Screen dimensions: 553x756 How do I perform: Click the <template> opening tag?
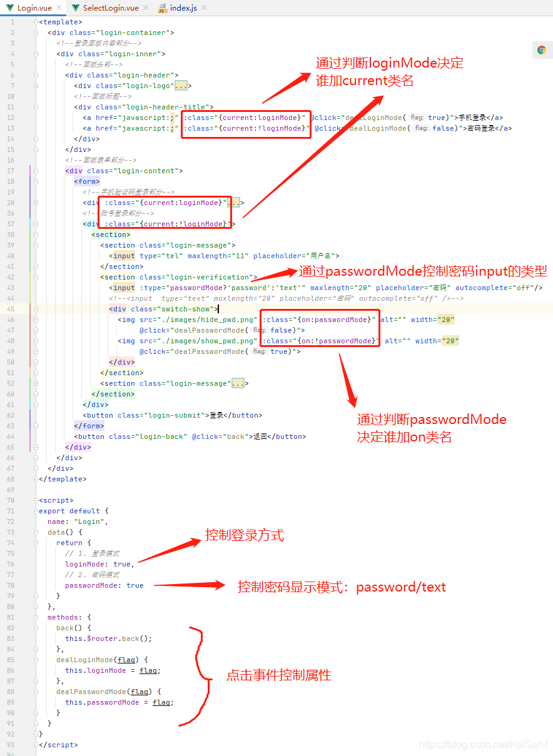click(x=61, y=22)
